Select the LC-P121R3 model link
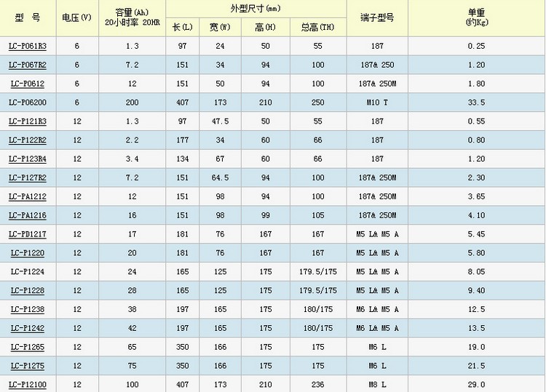Viewport: 546px width, 392px height. pyautogui.click(x=28, y=121)
